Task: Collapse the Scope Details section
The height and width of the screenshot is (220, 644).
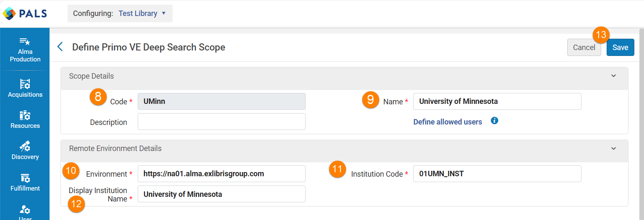Action: (x=613, y=76)
